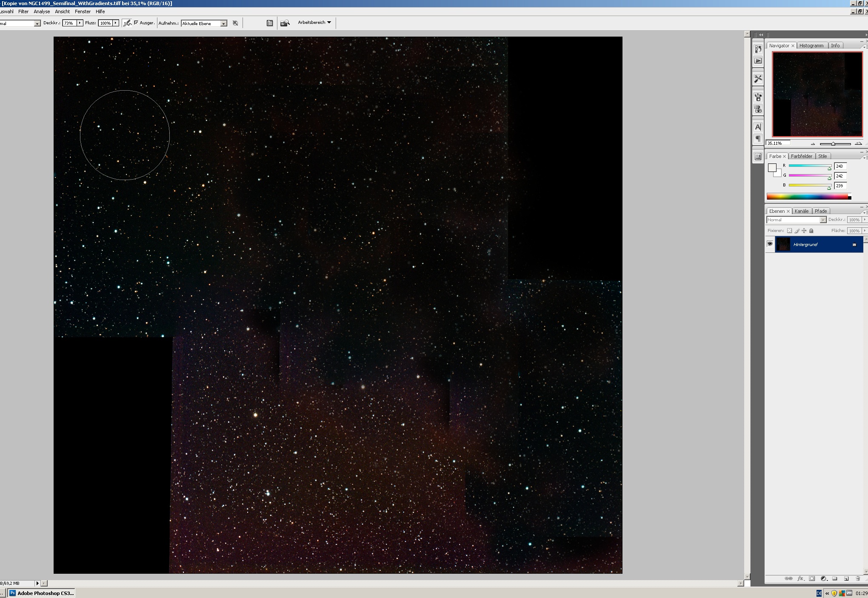Click the color spectrum ramp
Screen dimensions: 868x598
808,197
